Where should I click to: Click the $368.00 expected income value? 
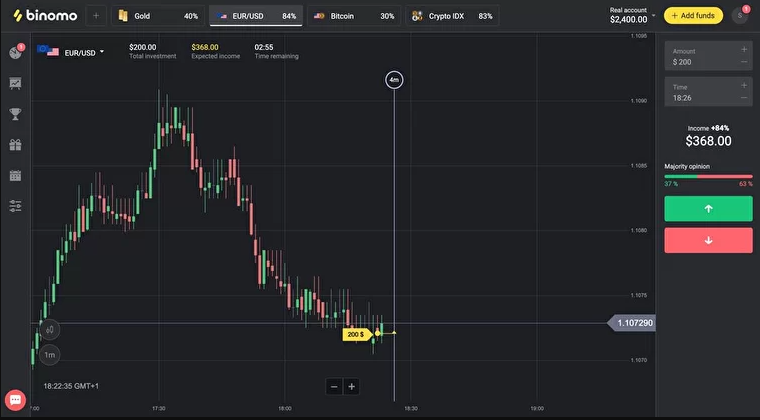pos(205,47)
